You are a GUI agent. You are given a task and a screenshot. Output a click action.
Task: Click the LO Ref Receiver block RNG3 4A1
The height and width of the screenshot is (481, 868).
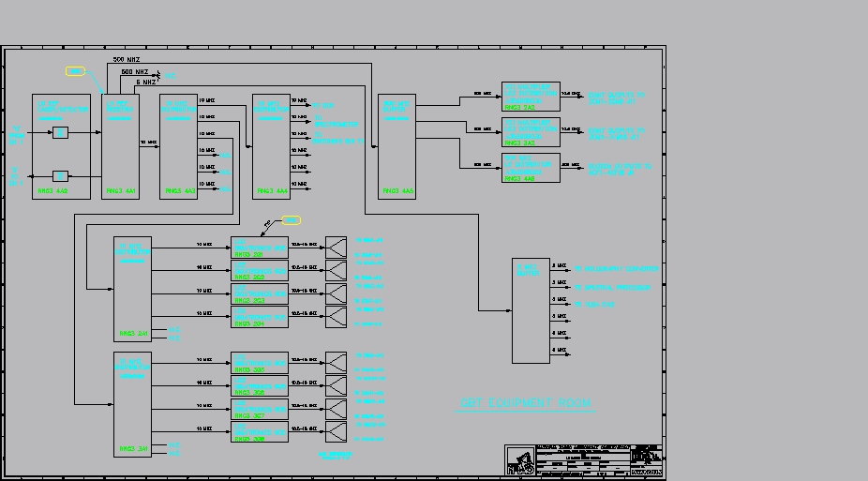coord(120,146)
